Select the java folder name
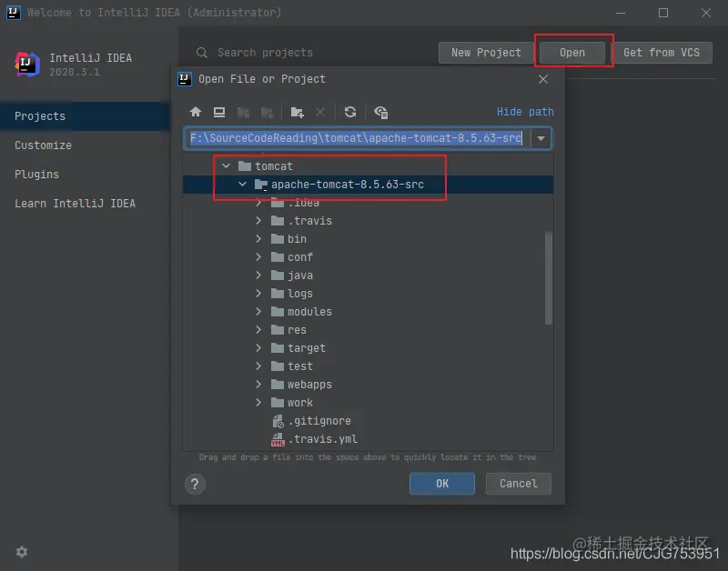 coord(300,275)
